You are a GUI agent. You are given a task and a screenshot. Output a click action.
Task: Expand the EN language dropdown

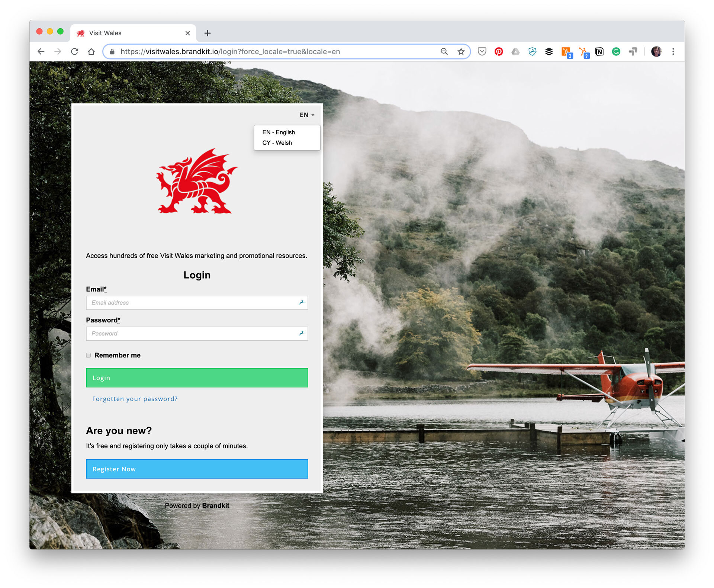click(307, 115)
